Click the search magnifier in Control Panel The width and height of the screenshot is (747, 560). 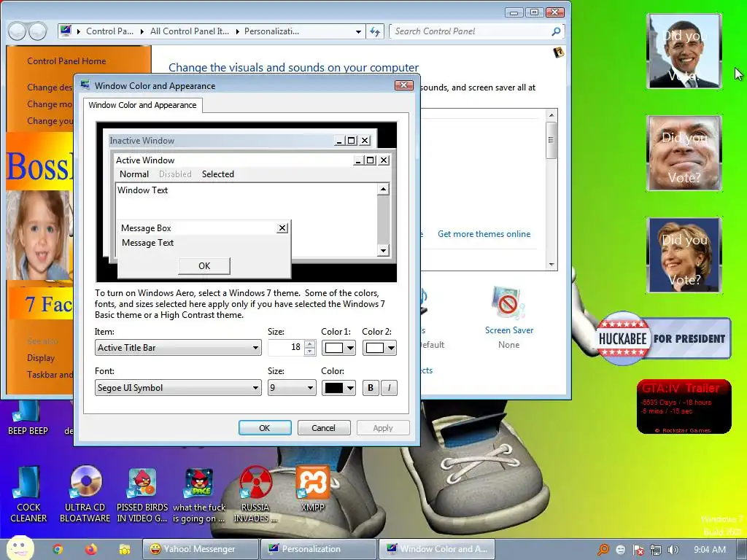point(555,31)
